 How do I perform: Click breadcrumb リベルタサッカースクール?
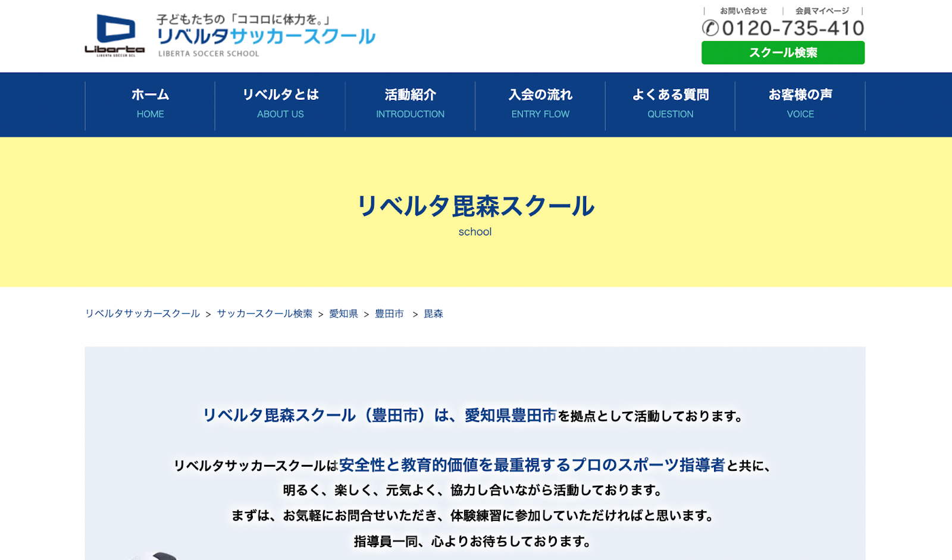(142, 313)
